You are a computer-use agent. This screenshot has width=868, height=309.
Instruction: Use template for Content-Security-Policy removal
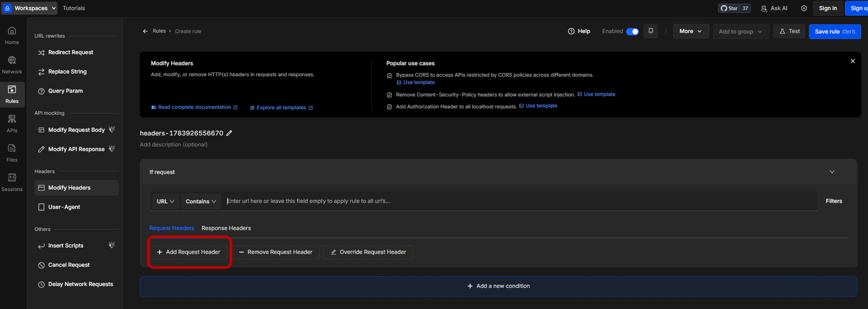coord(596,94)
